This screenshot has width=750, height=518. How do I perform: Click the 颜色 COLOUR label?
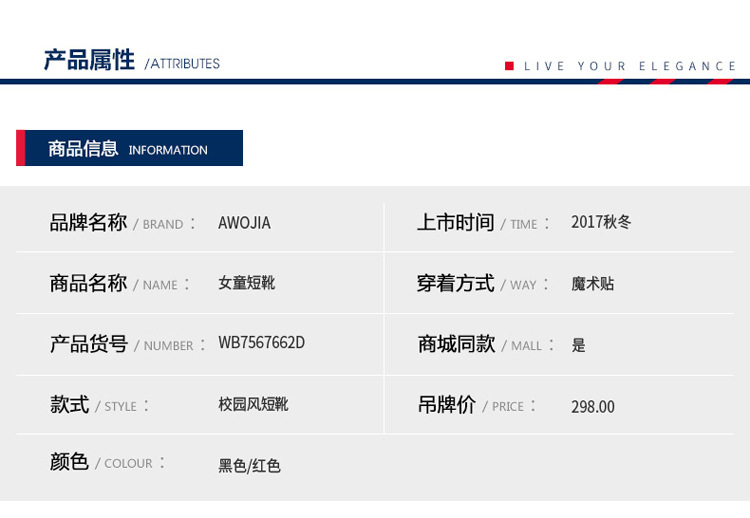107,463
